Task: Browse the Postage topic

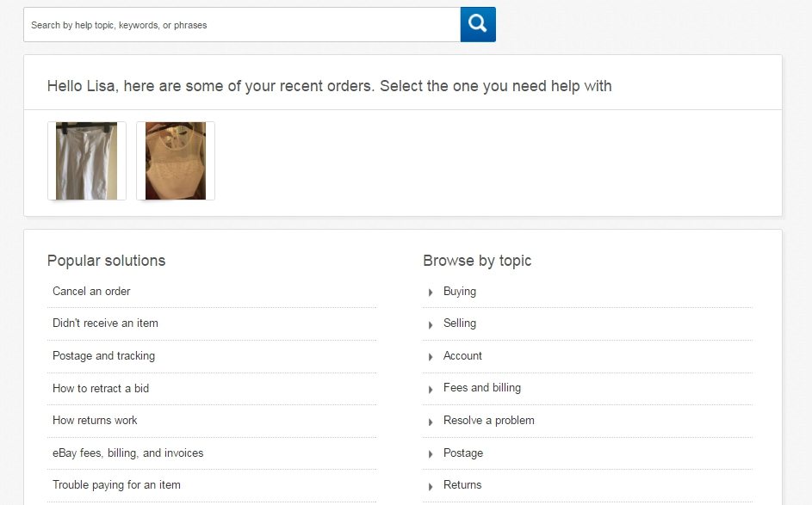Action: 463,453
